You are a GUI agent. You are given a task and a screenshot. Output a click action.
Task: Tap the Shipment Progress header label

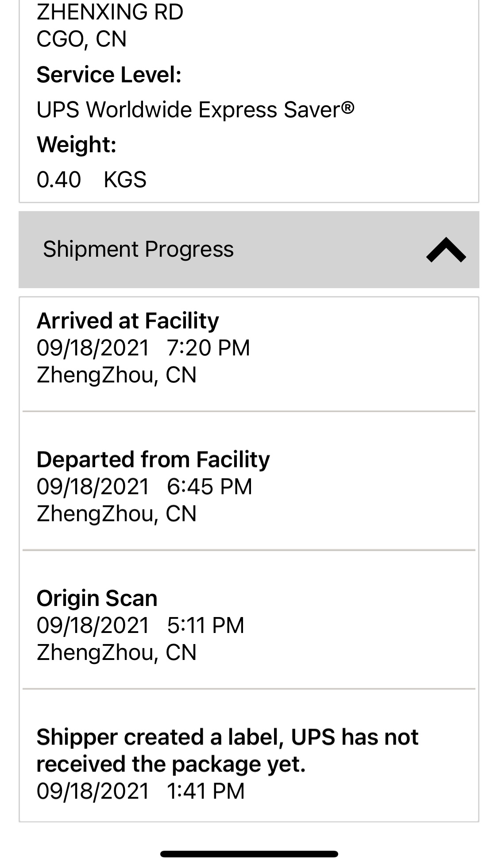138,249
